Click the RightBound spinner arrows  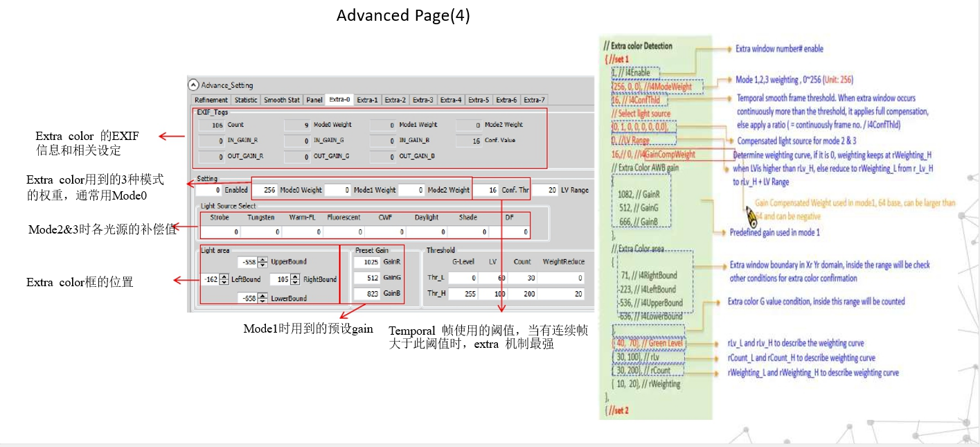click(295, 280)
